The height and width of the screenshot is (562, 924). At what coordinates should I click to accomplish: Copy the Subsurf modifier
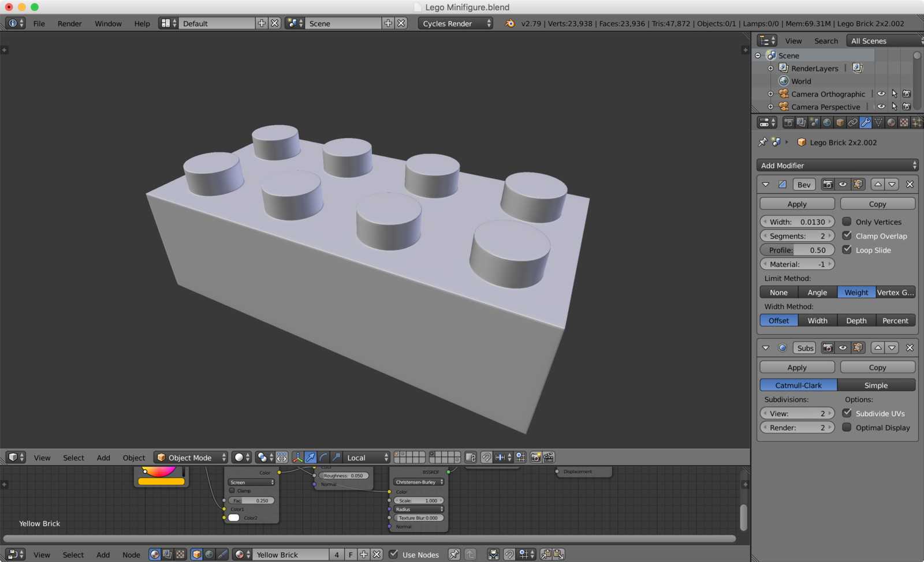pyautogui.click(x=877, y=367)
